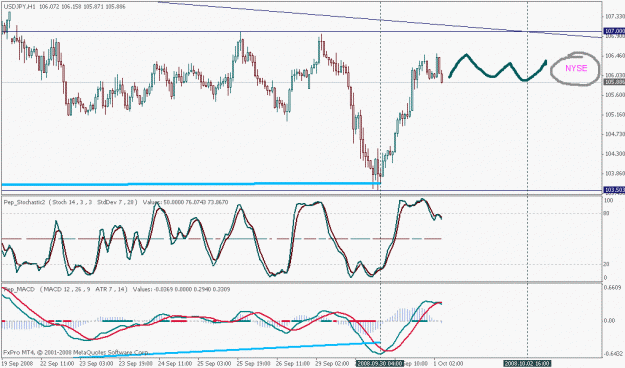
Task: Click the stochastic 80 scale label
Action: [x=607, y=214]
